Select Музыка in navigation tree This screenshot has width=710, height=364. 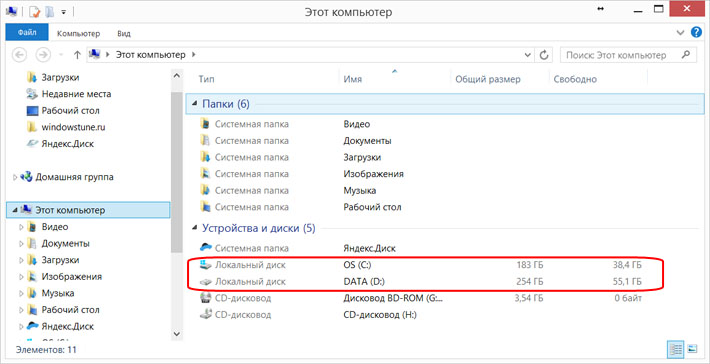[58, 293]
